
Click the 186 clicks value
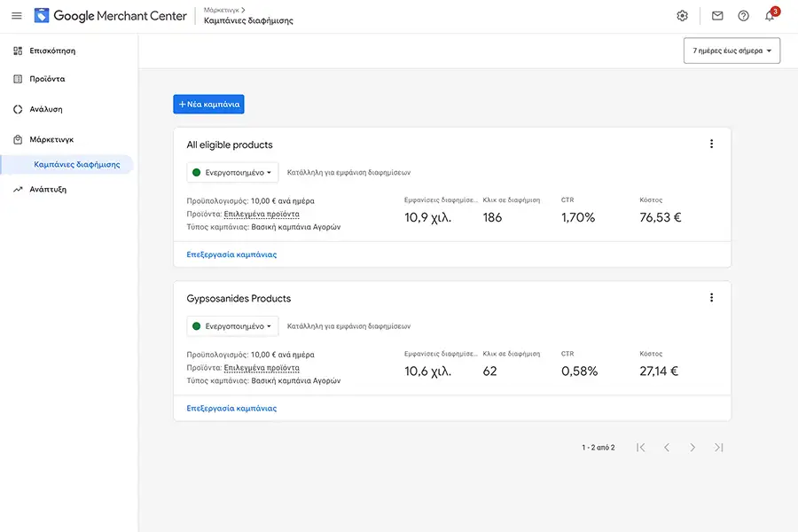pos(492,217)
